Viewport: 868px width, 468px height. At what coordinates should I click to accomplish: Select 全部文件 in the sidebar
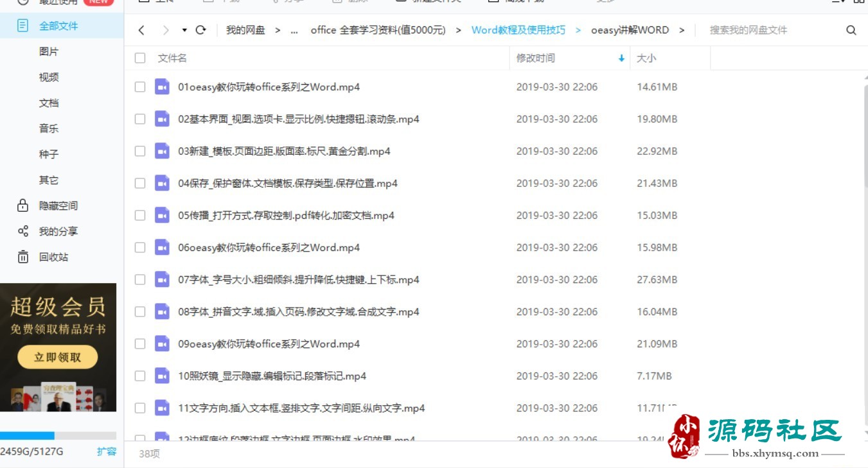pyautogui.click(x=58, y=26)
